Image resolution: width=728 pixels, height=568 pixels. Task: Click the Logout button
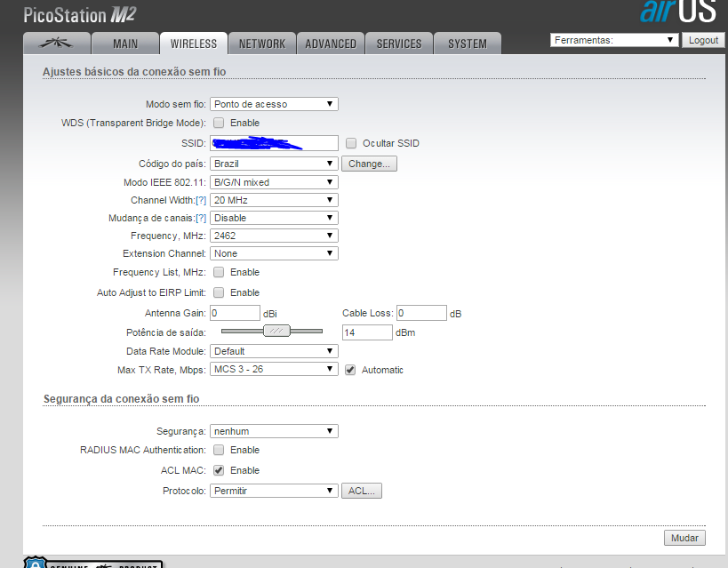703,40
